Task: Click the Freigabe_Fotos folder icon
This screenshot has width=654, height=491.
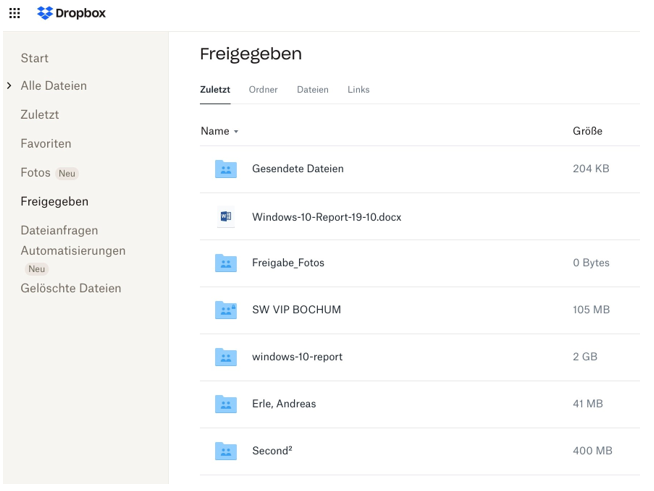Action: click(226, 263)
